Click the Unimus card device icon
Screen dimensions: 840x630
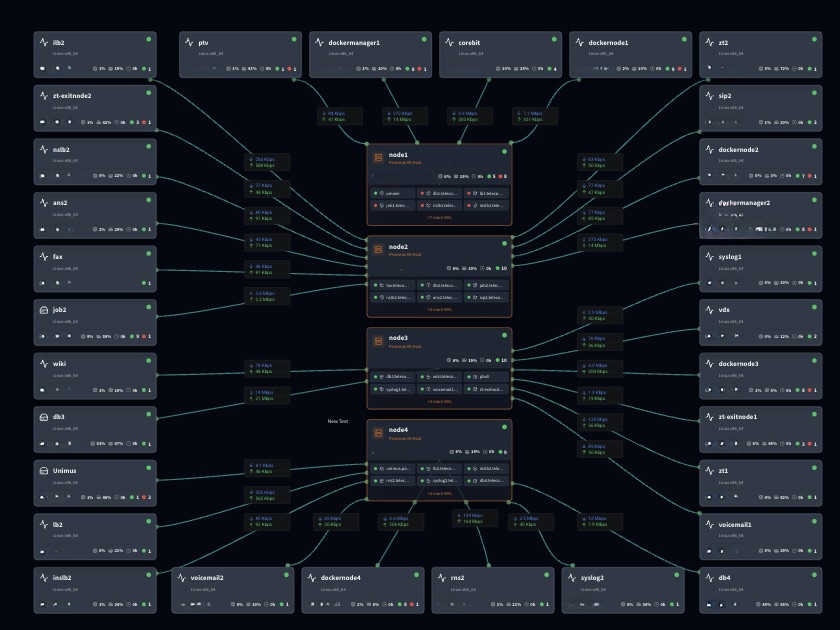click(x=43, y=471)
